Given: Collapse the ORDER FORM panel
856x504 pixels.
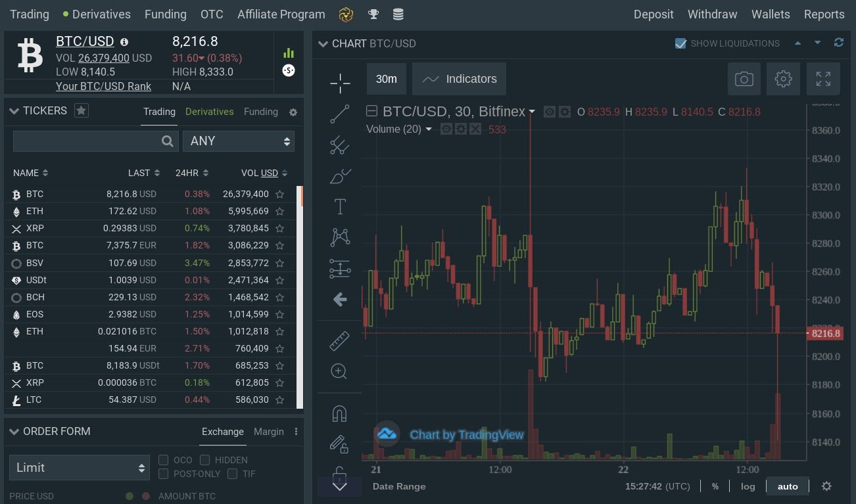Looking at the screenshot, I should [14, 432].
